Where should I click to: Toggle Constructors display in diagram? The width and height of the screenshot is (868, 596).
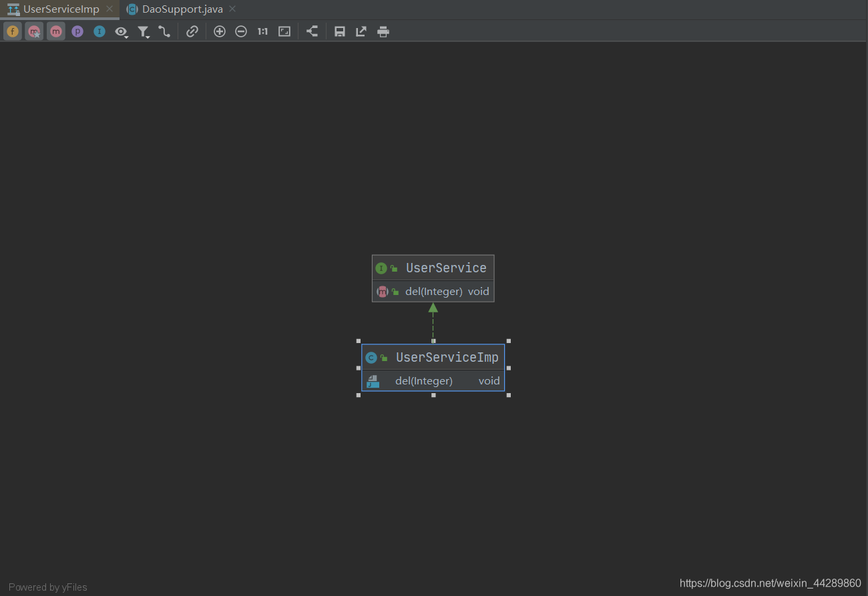(x=34, y=31)
